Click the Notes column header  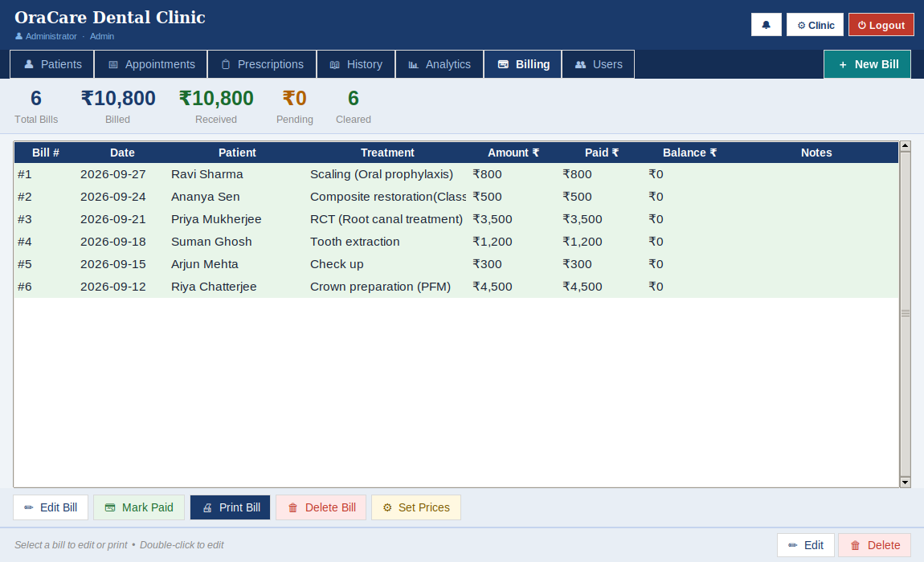[816, 153]
